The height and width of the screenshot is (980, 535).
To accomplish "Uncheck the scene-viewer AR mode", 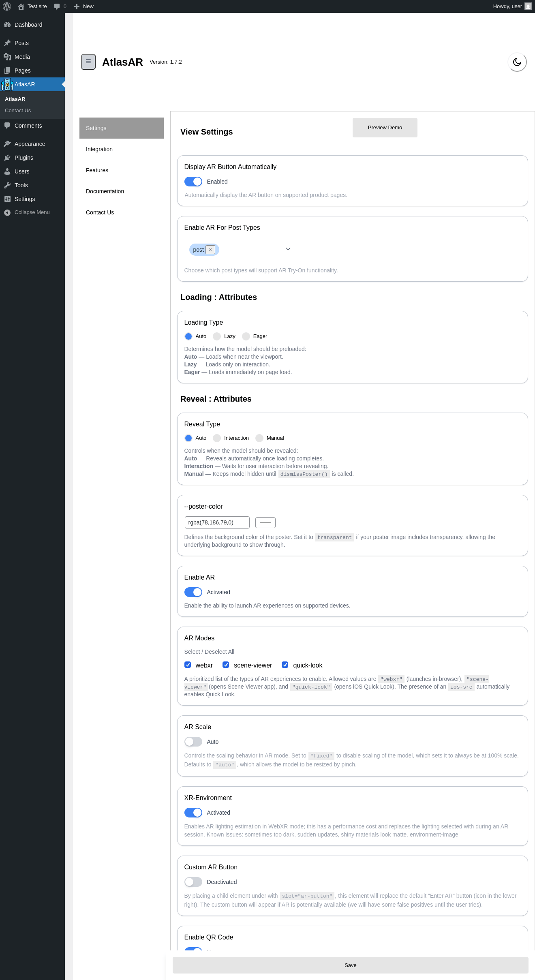I will pyautogui.click(x=226, y=665).
